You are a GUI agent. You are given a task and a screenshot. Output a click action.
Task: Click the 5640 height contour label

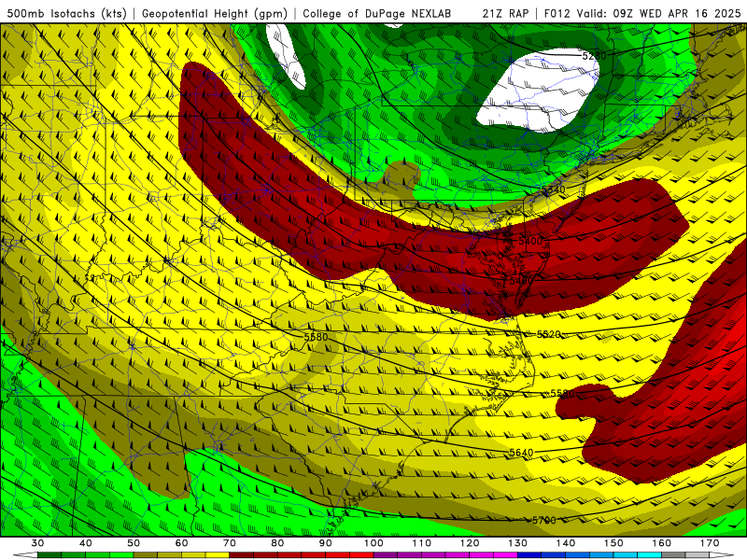point(521,453)
